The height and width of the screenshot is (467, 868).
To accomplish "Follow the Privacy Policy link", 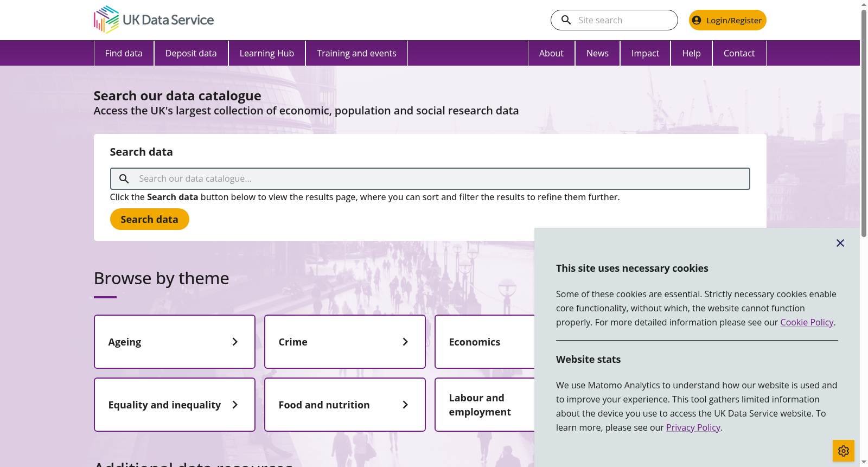I will (x=693, y=427).
